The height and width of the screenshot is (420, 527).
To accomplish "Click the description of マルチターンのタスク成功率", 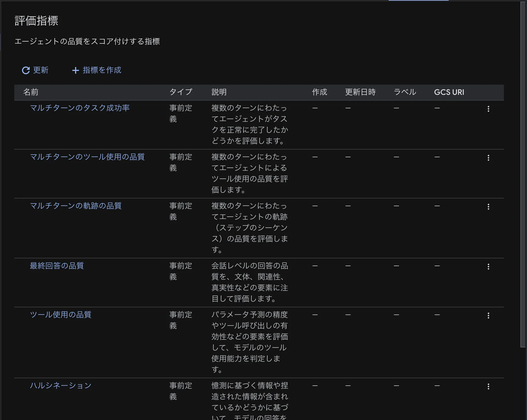I will coord(250,125).
